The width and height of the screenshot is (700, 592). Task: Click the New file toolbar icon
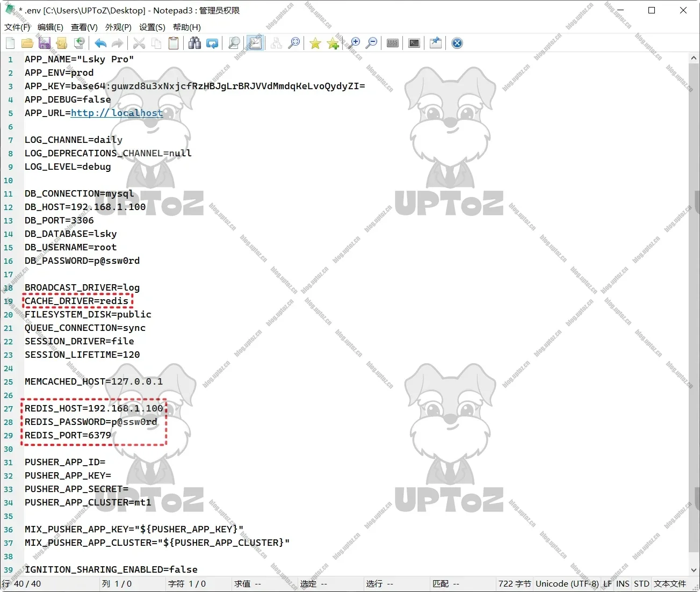[10, 44]
